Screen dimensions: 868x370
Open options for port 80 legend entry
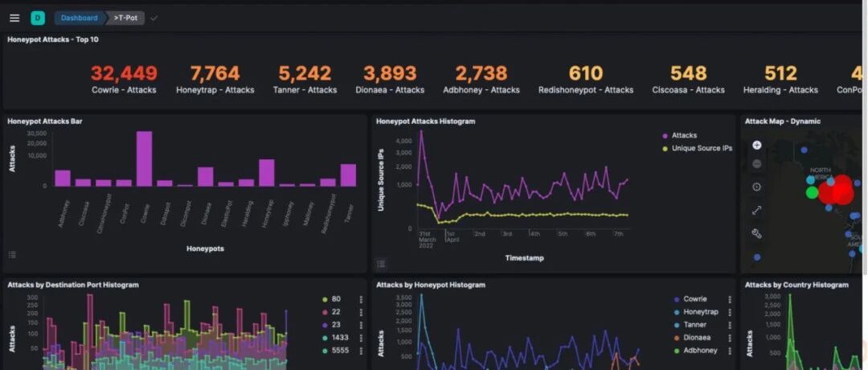[x=361, y=299]
